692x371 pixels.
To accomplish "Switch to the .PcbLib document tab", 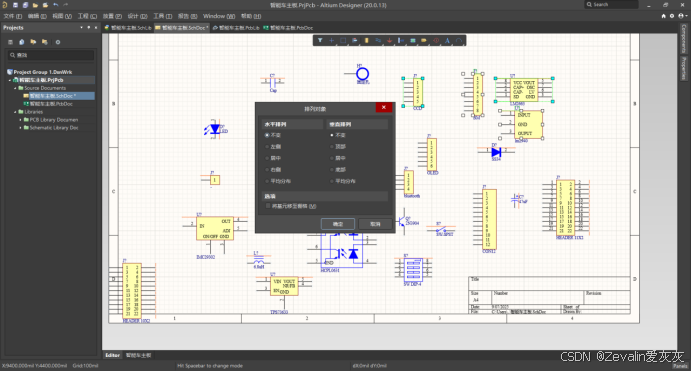I will click(236, 27).
